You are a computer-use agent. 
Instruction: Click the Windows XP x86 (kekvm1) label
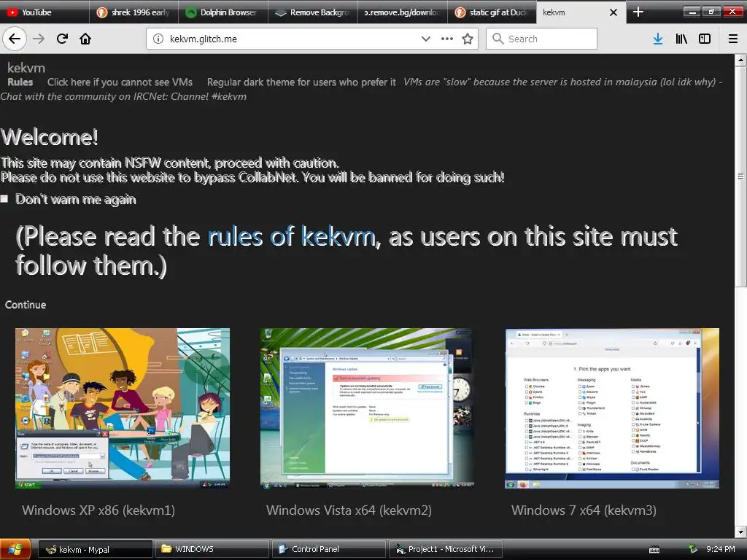98,510
